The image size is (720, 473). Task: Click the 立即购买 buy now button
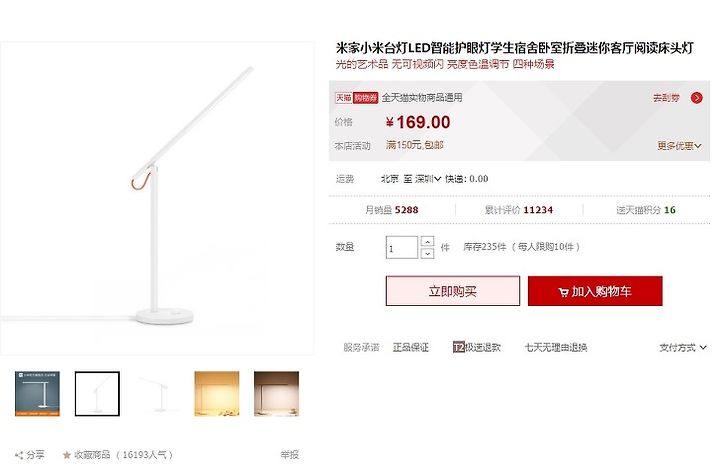[453, 291]
